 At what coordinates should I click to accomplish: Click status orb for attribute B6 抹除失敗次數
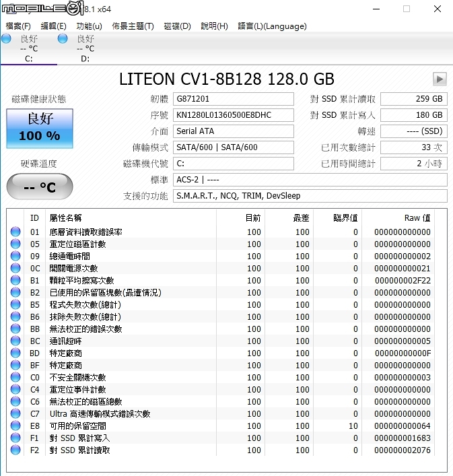15,316
